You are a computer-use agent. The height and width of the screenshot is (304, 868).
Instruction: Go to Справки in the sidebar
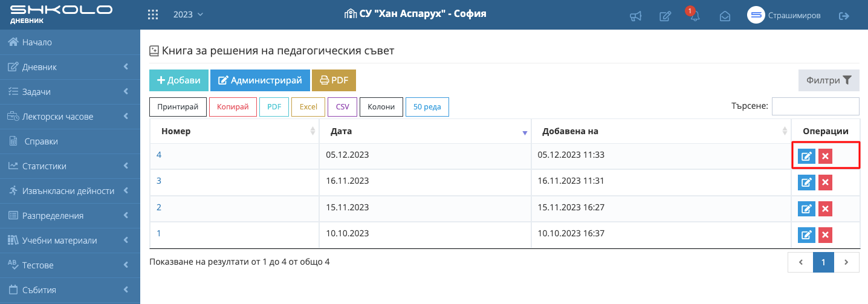[x=41, y=141]
